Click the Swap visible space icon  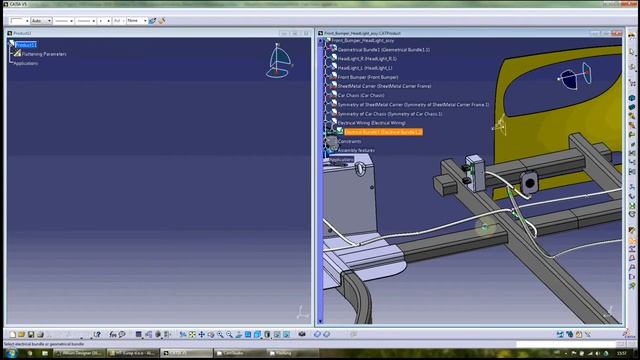(287, 335)
